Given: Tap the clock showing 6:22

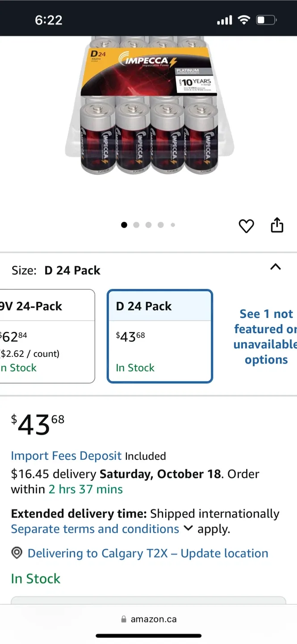Looking at the screenshot, I should tap(48, 20).
